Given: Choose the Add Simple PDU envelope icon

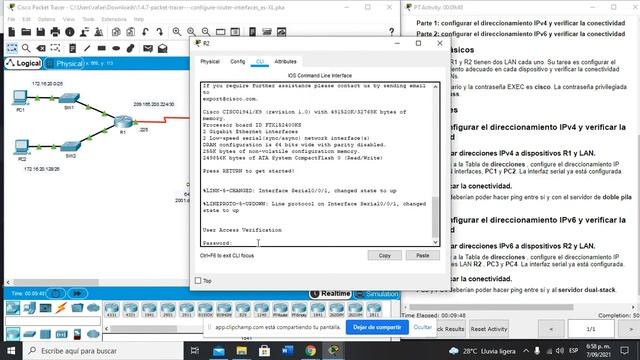Looking at the screenshot, I should (148, 48).
